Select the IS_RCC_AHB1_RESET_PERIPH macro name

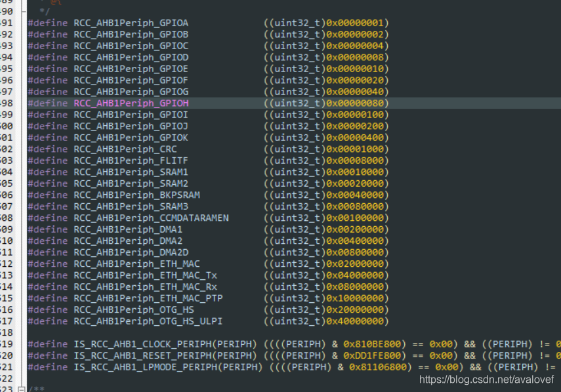[142, 355]
